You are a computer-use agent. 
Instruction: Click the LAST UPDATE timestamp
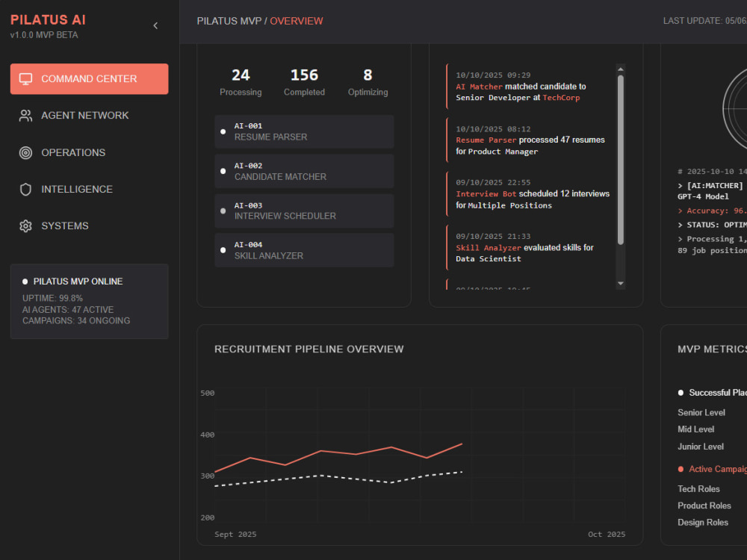[x=704, y=21]
